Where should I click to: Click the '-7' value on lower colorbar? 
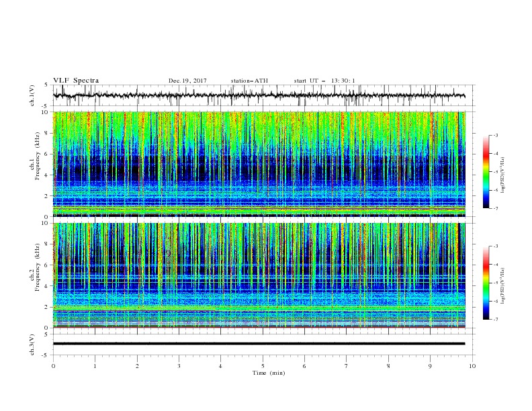tap(496, 320)
